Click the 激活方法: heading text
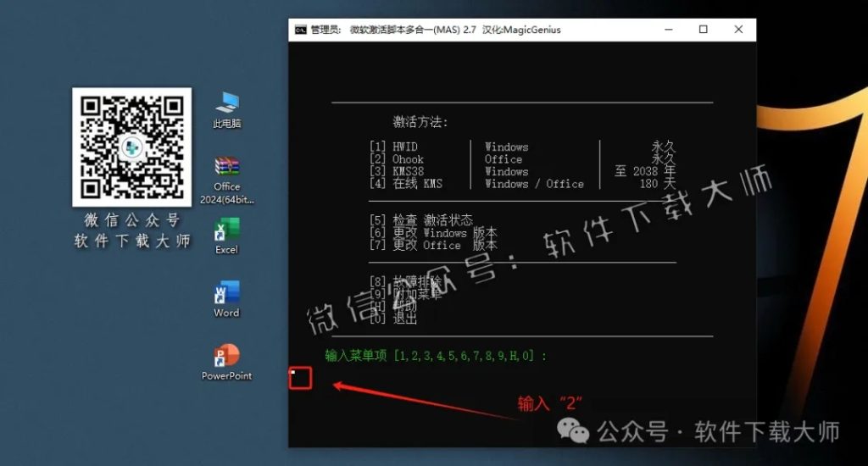The image size is (868, 466). 420,122
